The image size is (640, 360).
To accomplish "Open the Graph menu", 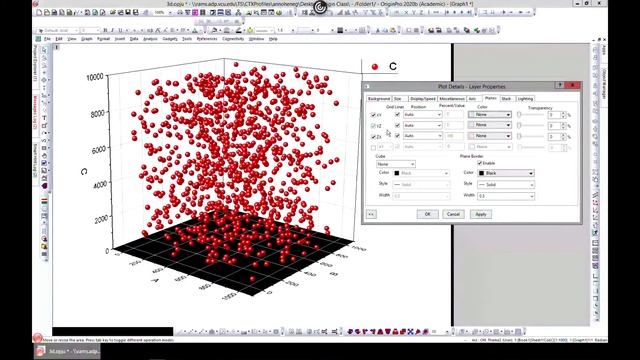I will pos(87,39).
